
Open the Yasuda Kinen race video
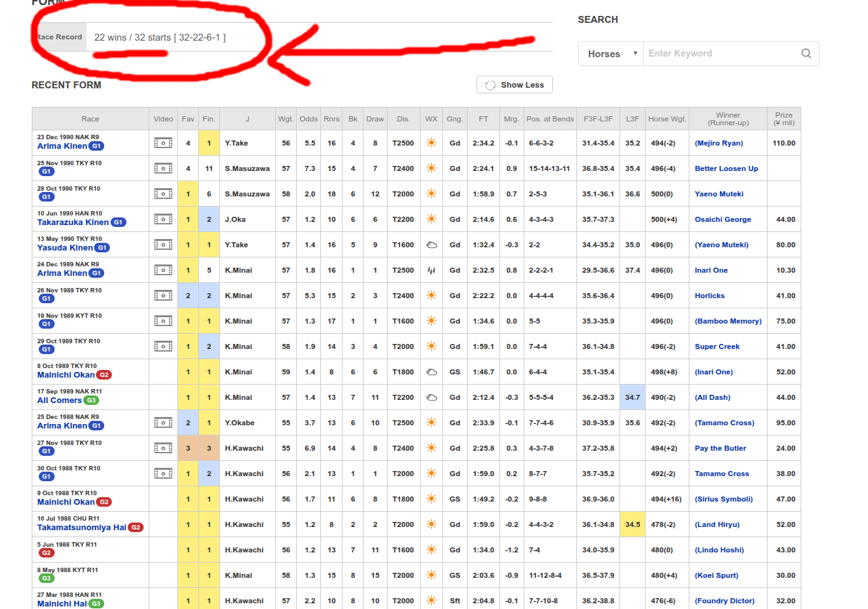coord(163,245)
